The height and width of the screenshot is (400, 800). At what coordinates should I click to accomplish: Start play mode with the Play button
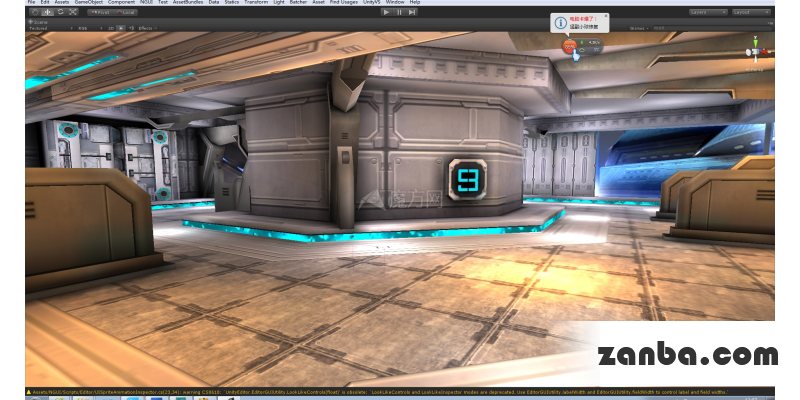pos(386,12)
